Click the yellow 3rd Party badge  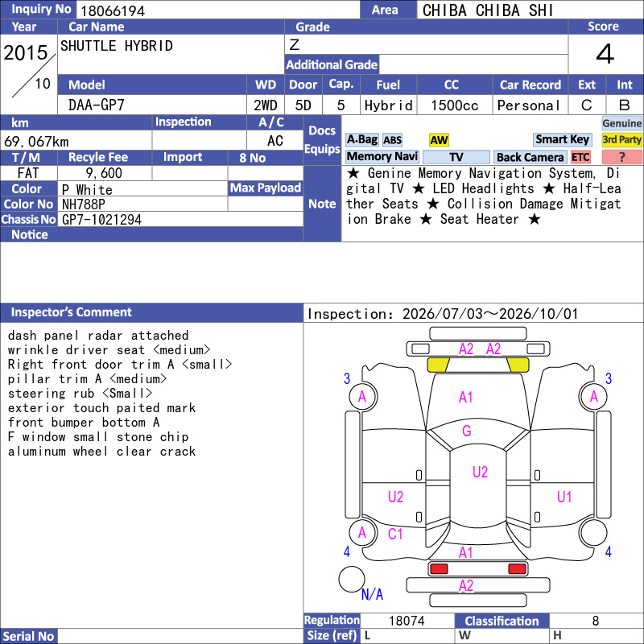(x=621, y=139)
